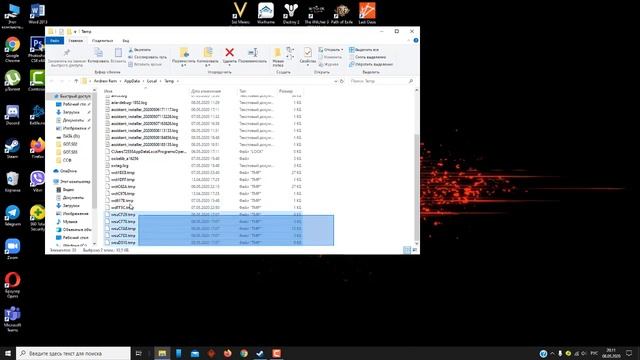Click Firefox icon in taskbar
Screen dimensions: 640x360
point(227,353)
